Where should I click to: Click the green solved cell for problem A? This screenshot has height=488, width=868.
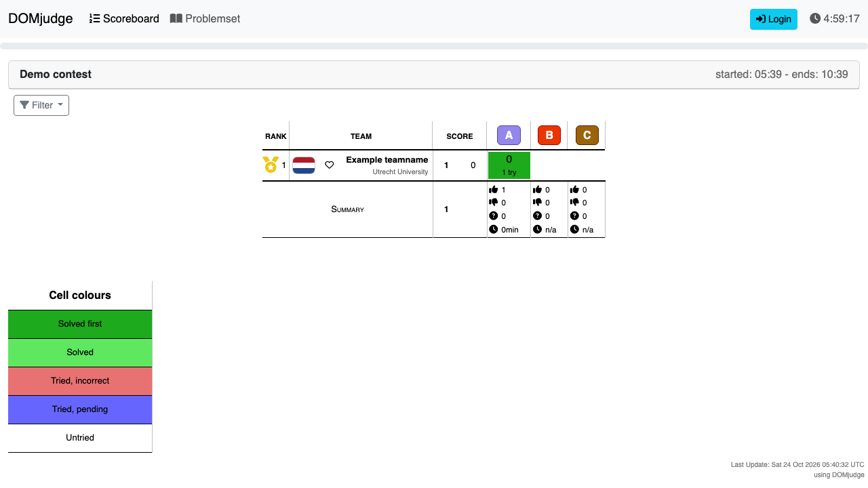[x=509, y=165]
